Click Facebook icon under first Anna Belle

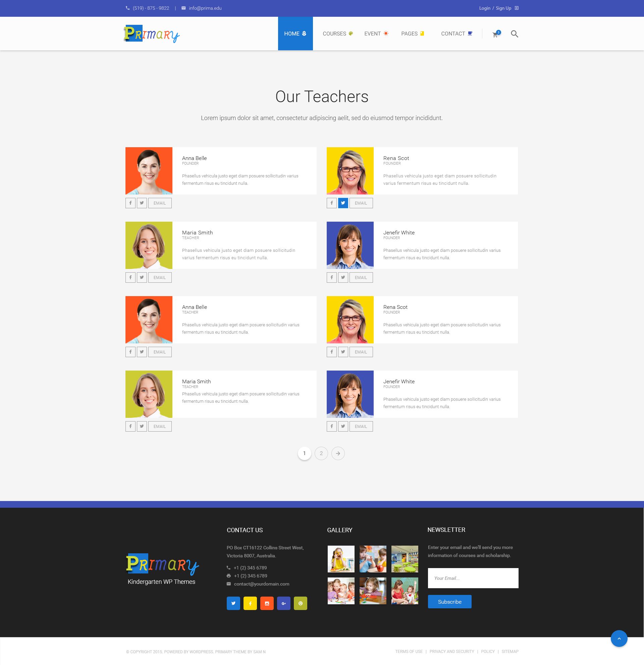[130, 203]
